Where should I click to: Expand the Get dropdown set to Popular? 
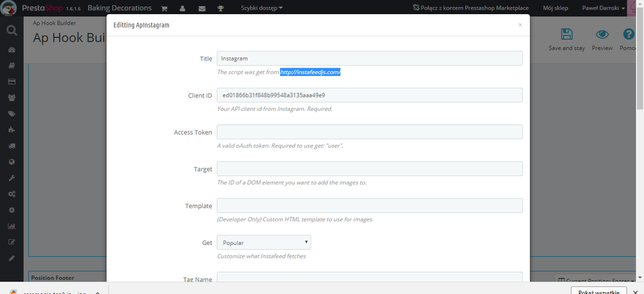pyautogui.click(x=263, y=242)
